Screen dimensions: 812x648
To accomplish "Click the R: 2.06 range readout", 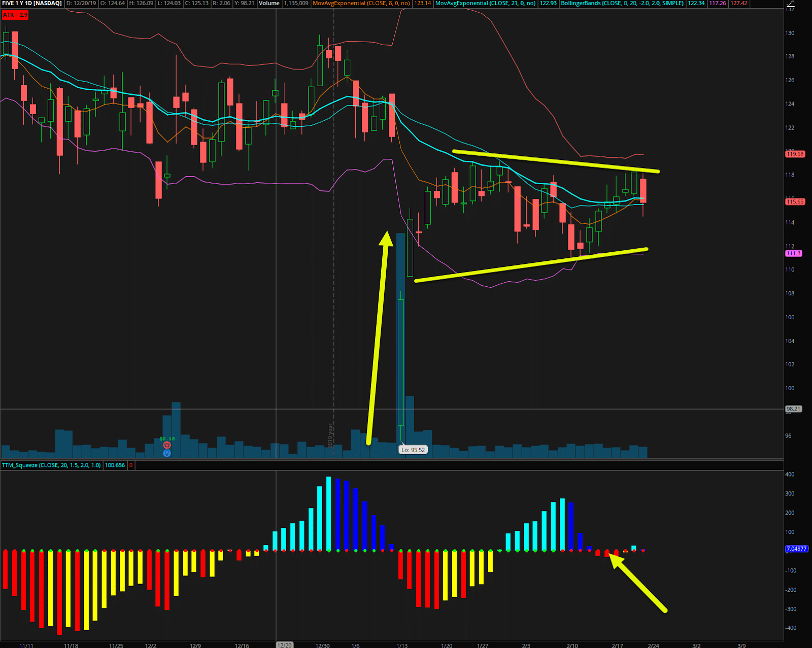I will [x=221, y=3].
